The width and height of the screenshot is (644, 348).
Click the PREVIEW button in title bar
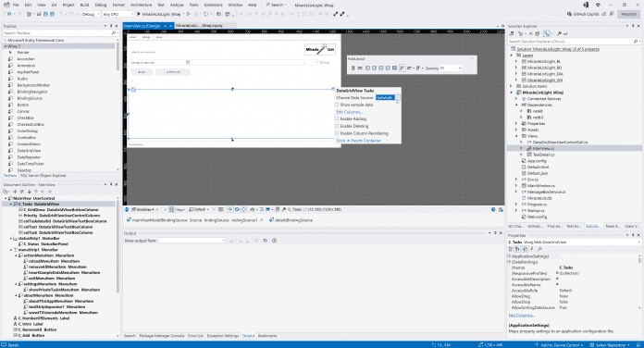coord(628,14)
